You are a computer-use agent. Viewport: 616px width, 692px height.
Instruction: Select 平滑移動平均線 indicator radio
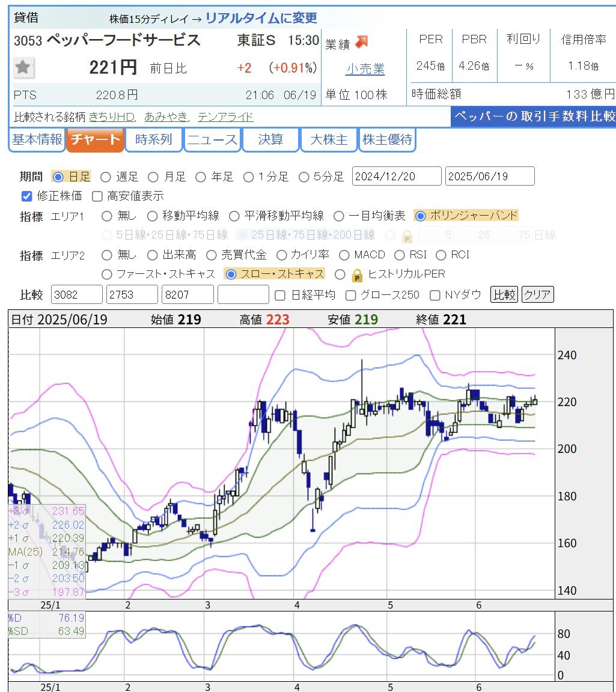tap(234, 216)
